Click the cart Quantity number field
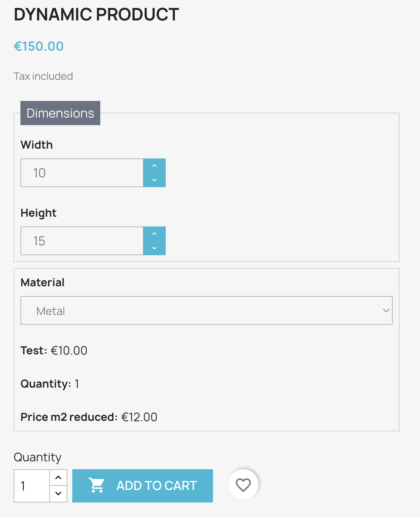This screenshot has width=420, height=518. pyautogui.click(x=32, y=486)
